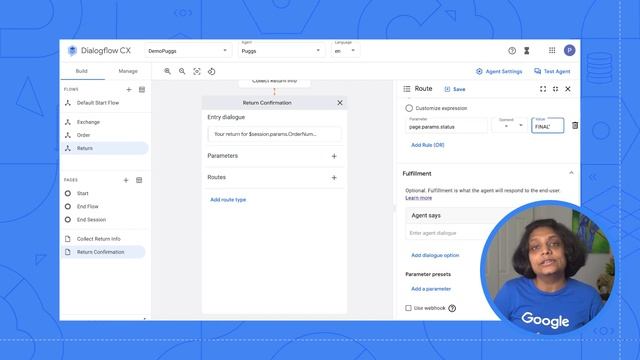The height and width of the screenshot is (360, 640).
Task: Enable the Use webhook checkbox
Action: tap(408, 308)
